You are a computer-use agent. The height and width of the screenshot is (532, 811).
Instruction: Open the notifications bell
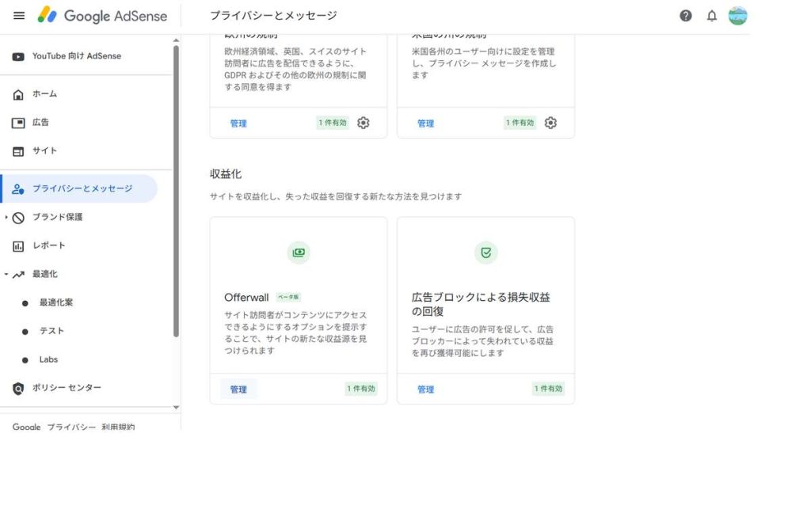(x=711, y=16)
